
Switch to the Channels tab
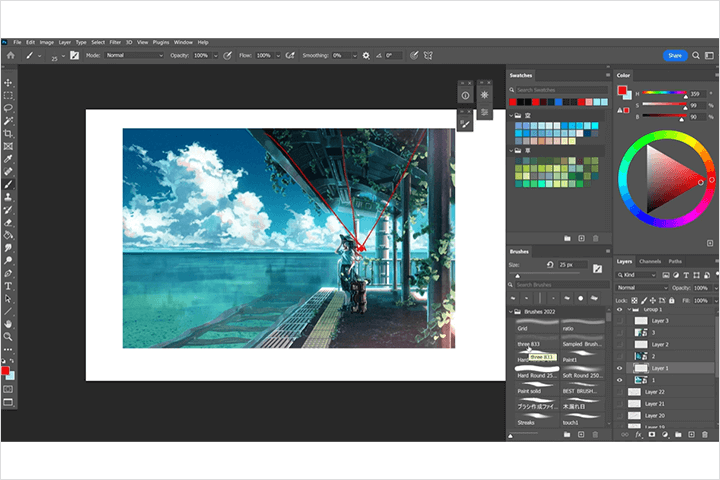point(650,261)
